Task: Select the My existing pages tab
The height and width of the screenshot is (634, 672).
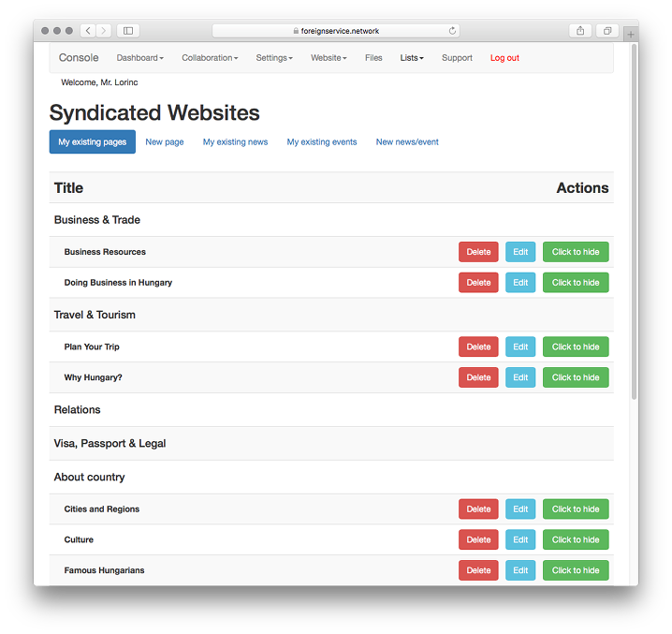Action: coord(92,142)
